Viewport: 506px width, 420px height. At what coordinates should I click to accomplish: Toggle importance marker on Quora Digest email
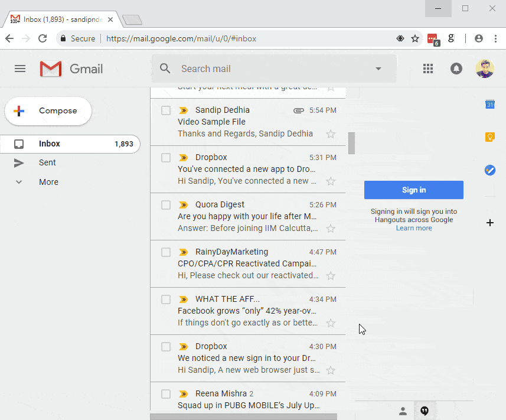pos(183,205)
